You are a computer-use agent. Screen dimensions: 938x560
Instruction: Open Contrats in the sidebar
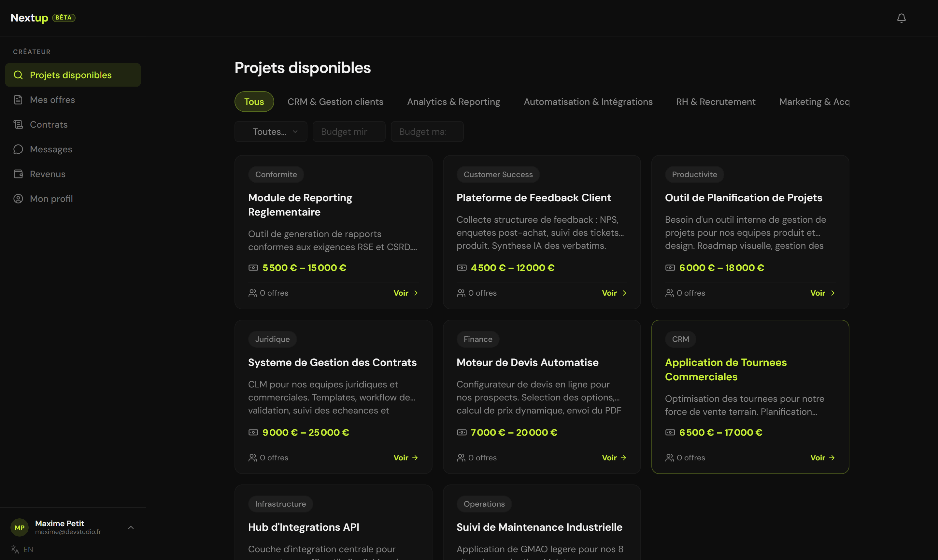click(73, 124)
